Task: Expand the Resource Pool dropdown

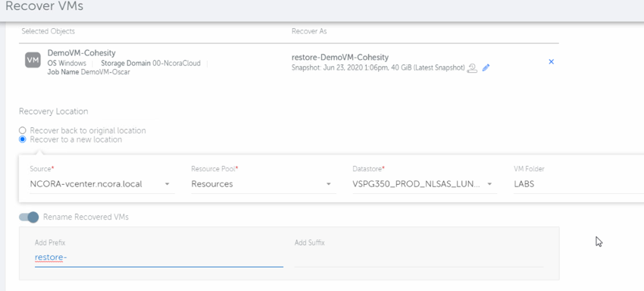Action: pyautogui.click(x=263, y=184)
